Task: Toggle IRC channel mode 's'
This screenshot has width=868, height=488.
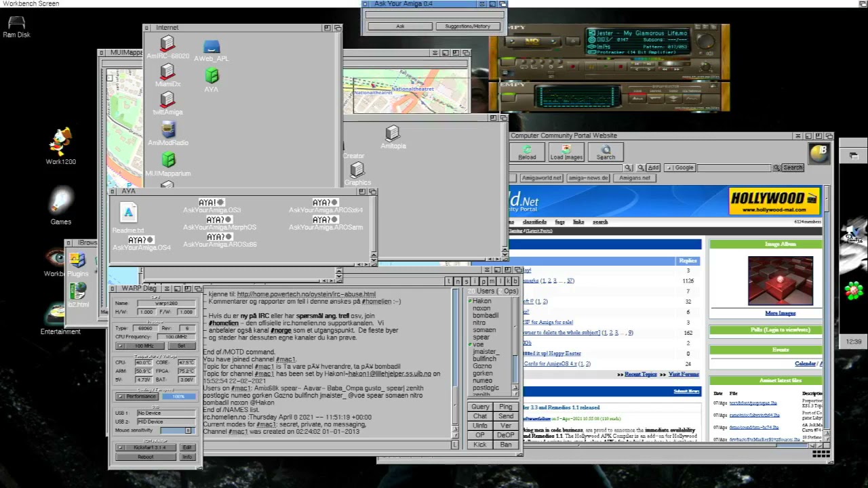Action: tap(466, 281)
